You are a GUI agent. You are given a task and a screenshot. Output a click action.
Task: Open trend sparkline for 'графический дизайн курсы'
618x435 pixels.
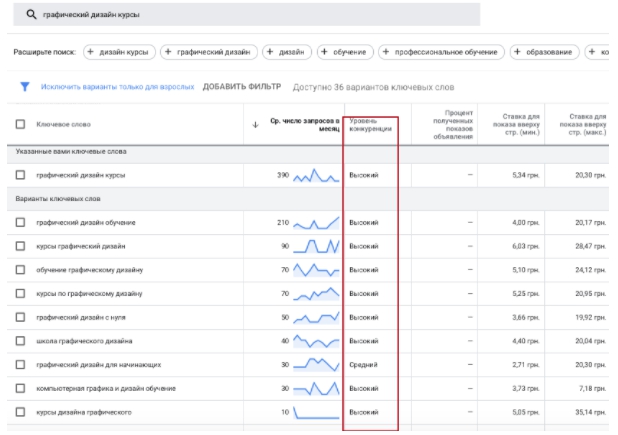coord(316,175)
